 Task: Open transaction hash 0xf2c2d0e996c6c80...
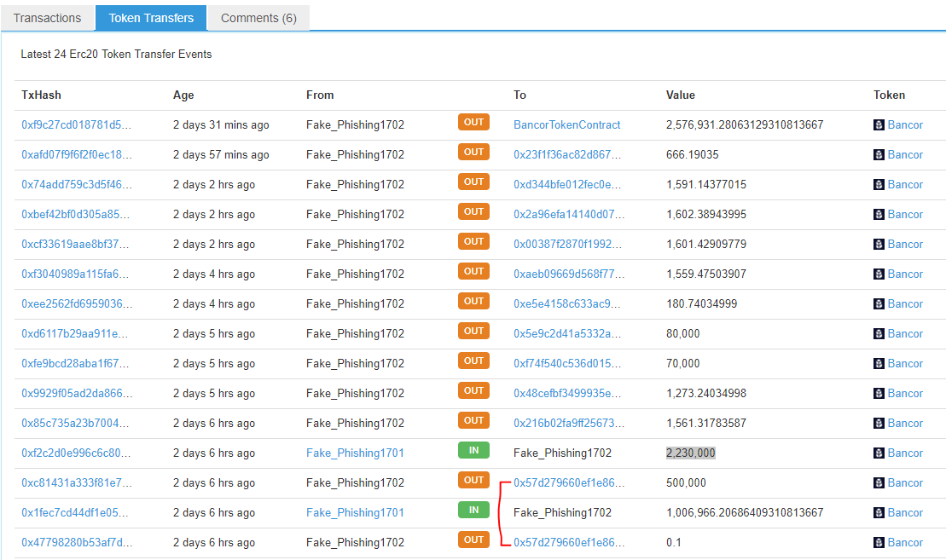75,453
